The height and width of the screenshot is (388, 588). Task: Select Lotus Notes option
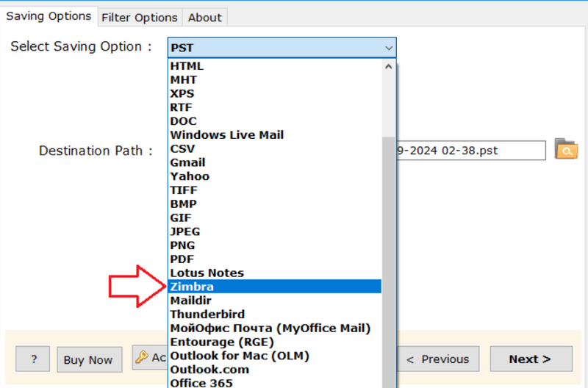pos(275,273)
